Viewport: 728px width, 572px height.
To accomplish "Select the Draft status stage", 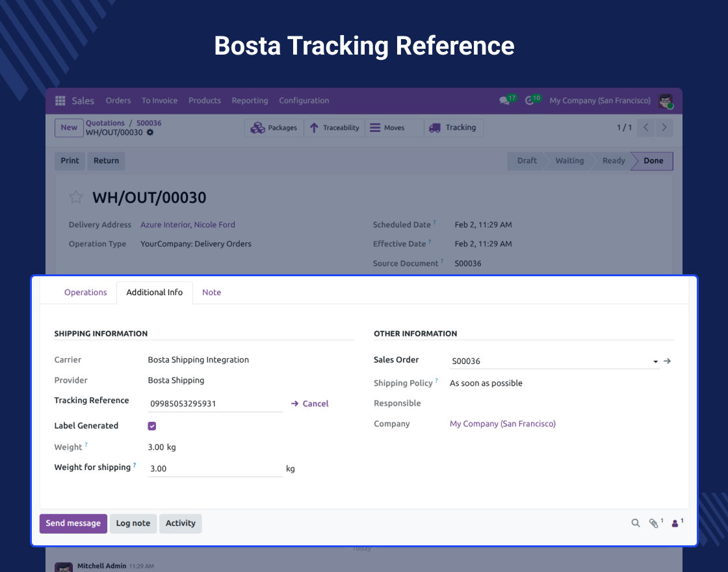I will [x=526, y=161].
